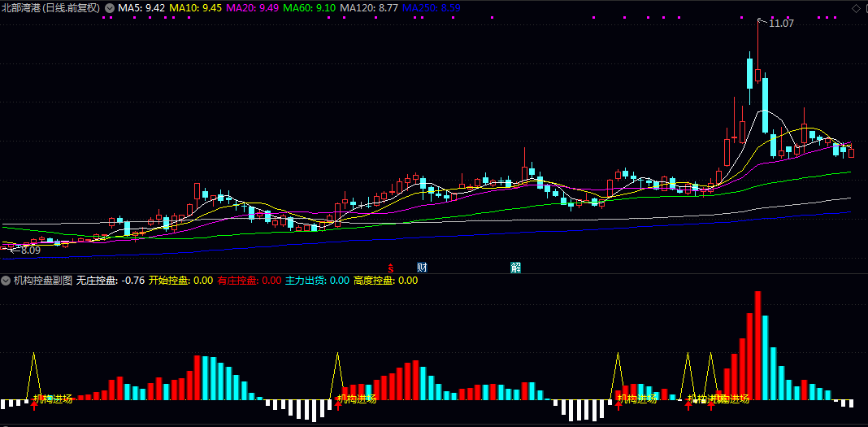Viewport: 868px width, 427px height.
Task: Click the red S marker below the chart
Action: coord(390,268)
